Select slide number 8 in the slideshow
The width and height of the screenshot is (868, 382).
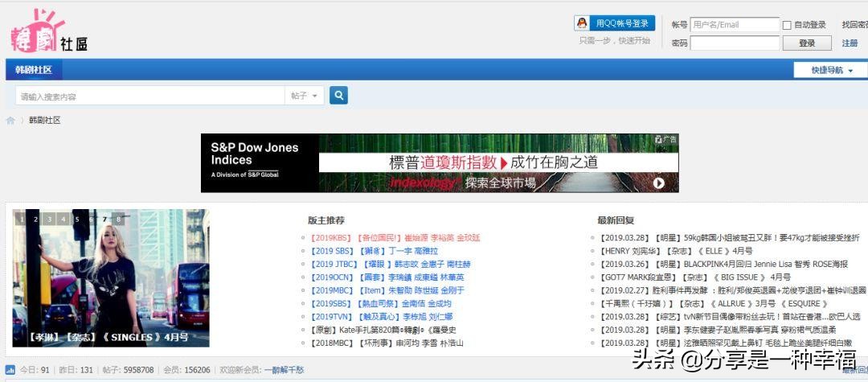point(118,219)
